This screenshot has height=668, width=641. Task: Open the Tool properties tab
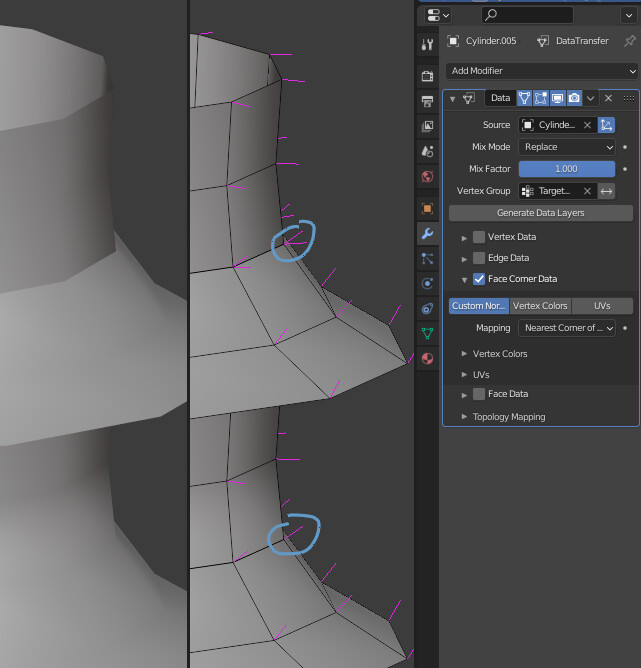tap(427, 44)
